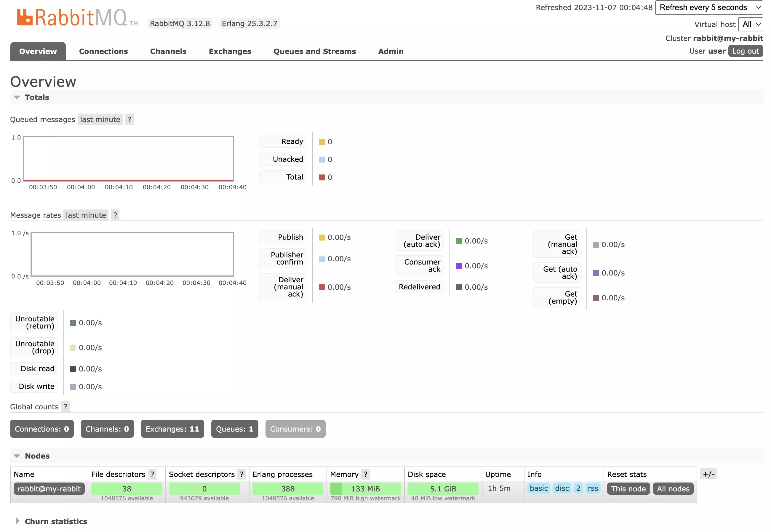Toggle the Unacked series legend

282,159
